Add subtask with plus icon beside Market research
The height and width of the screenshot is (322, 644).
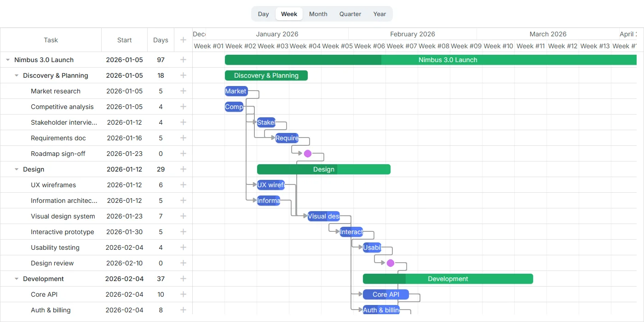pyautogui.click(x=183, y=91)
